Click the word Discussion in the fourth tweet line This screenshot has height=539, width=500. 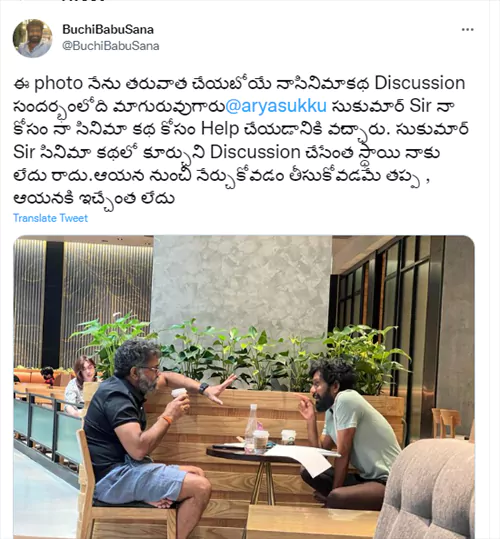[x=255, y=152]
